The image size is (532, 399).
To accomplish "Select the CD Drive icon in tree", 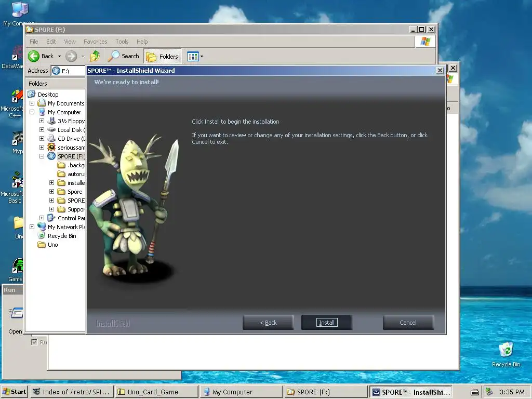I will 51,138.
